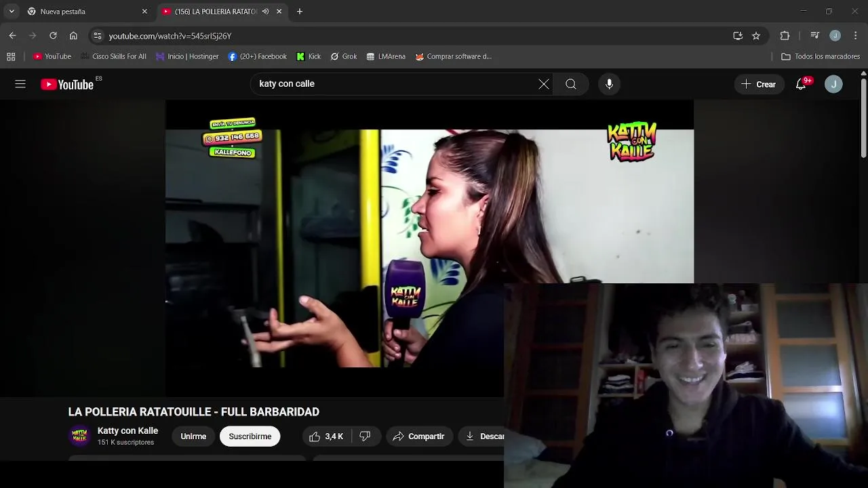868x488 pixels.
Task: Join the channel with Unirme
Action: pos(193,436)
